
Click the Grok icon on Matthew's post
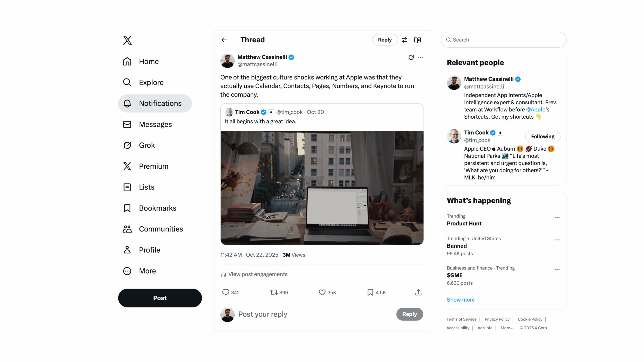[x=411, y=57]
